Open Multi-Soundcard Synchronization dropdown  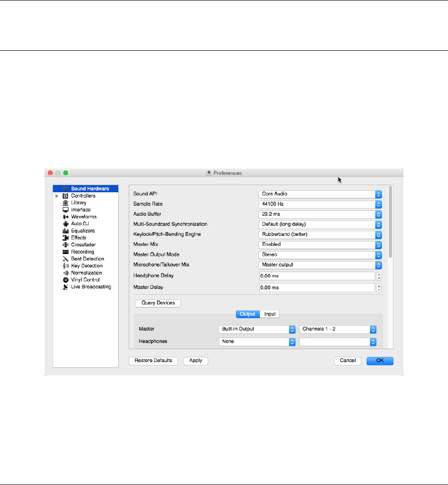coord(320,224)
